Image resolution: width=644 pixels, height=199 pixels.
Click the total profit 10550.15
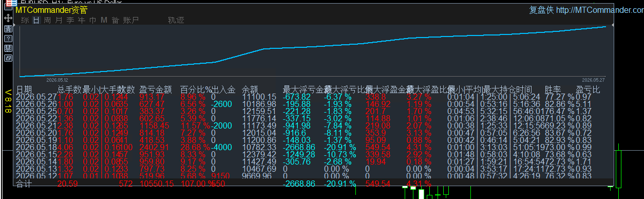coord(157,183)
